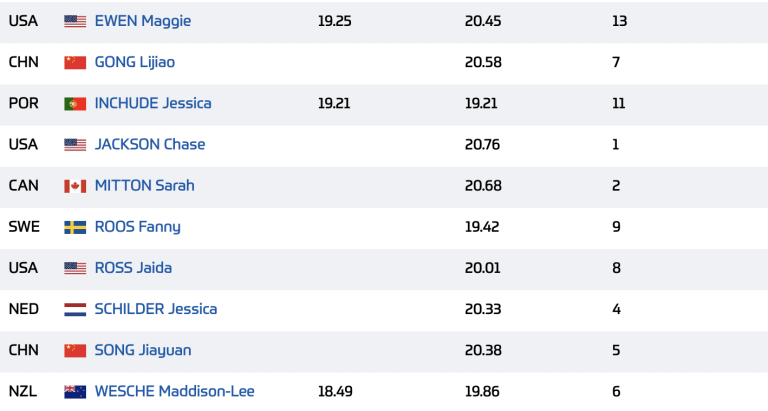Click the Portugal flag beside INCHUDE Jessica
Screen dimensions: 768x411
[x=75, y=103]
